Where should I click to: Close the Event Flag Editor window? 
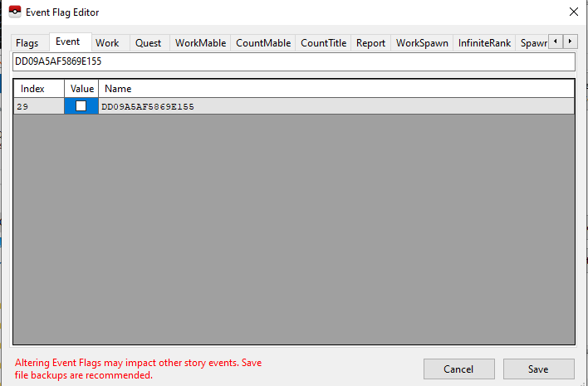573,12
